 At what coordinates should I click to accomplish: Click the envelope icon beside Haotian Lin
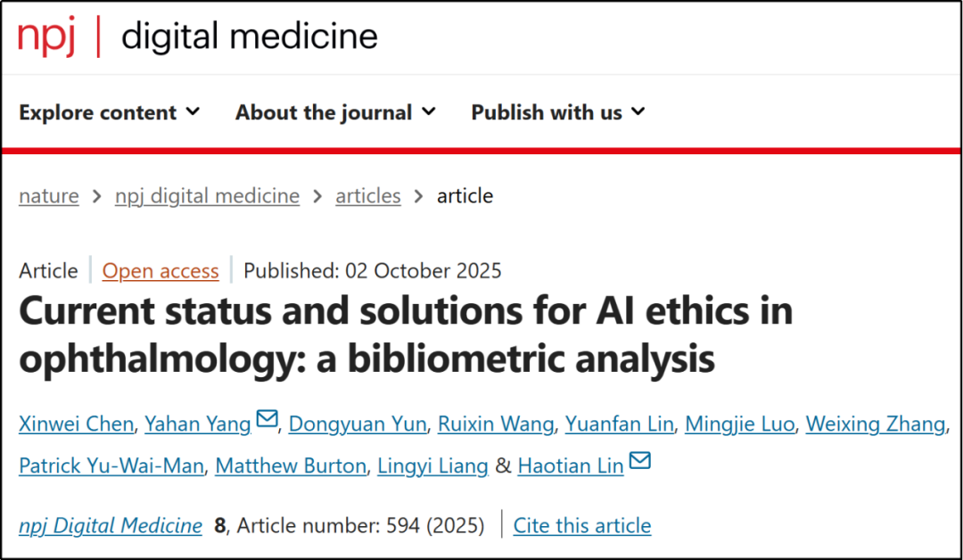tap(639, 462)
